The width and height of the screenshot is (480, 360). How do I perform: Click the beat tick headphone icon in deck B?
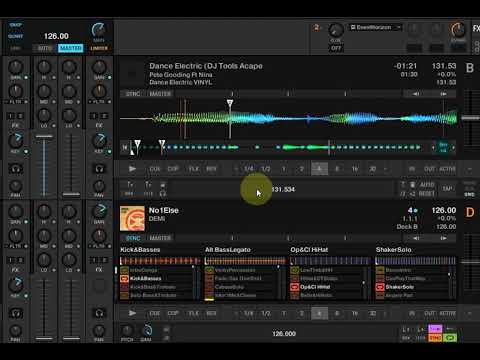point(163,194)
